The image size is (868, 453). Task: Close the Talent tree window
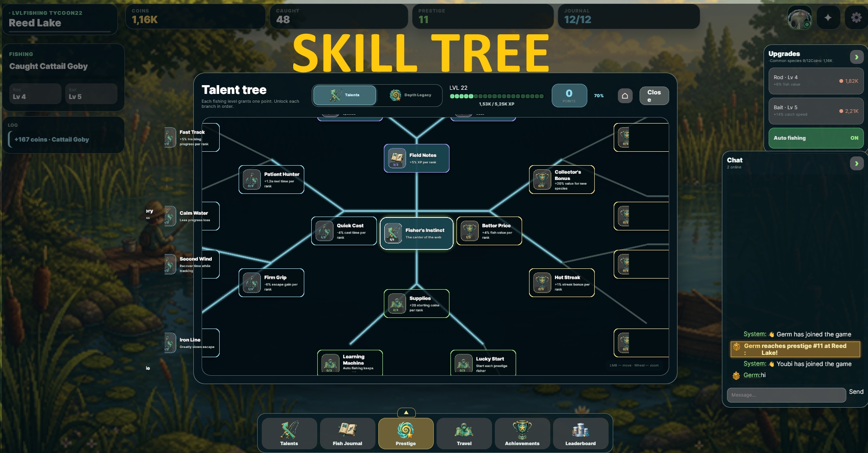tap(654, 96)
